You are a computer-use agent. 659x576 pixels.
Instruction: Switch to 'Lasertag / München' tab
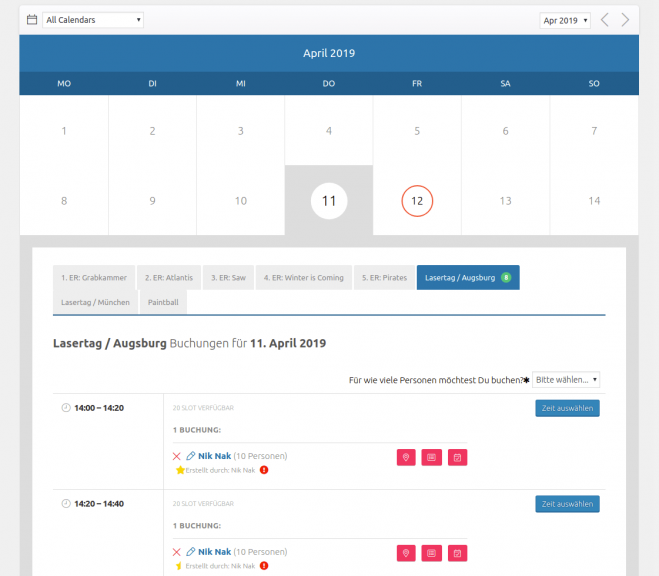point(95,302)
